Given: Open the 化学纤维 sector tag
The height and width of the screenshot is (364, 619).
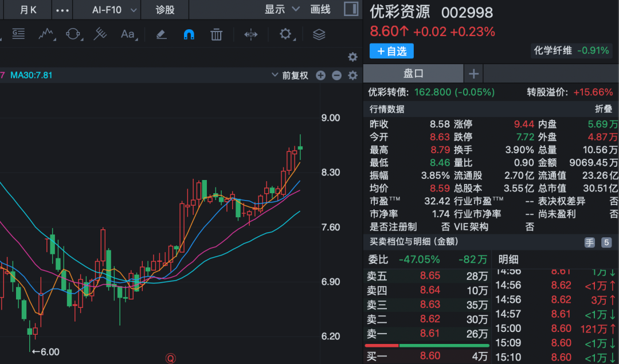Looking at the screenshot, I should 571,50.
